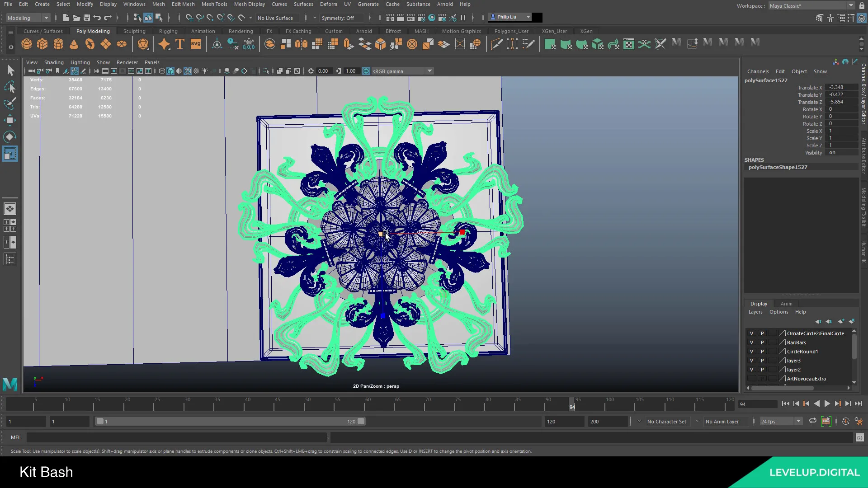Select the Type tool on the shelf
The image size is (868, 488).
pyautogui.click(x=179, y=44)
